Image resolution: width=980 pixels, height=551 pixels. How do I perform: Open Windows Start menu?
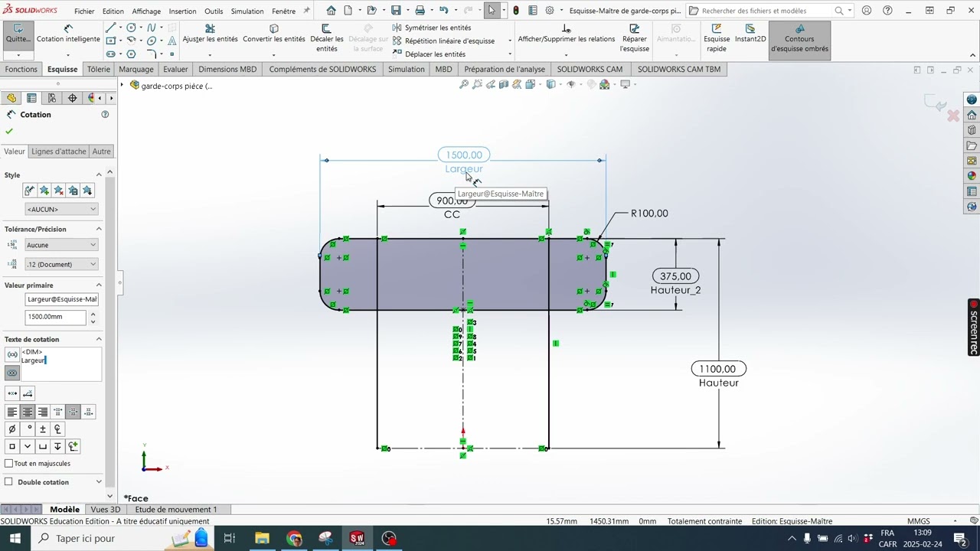point(15,539)
